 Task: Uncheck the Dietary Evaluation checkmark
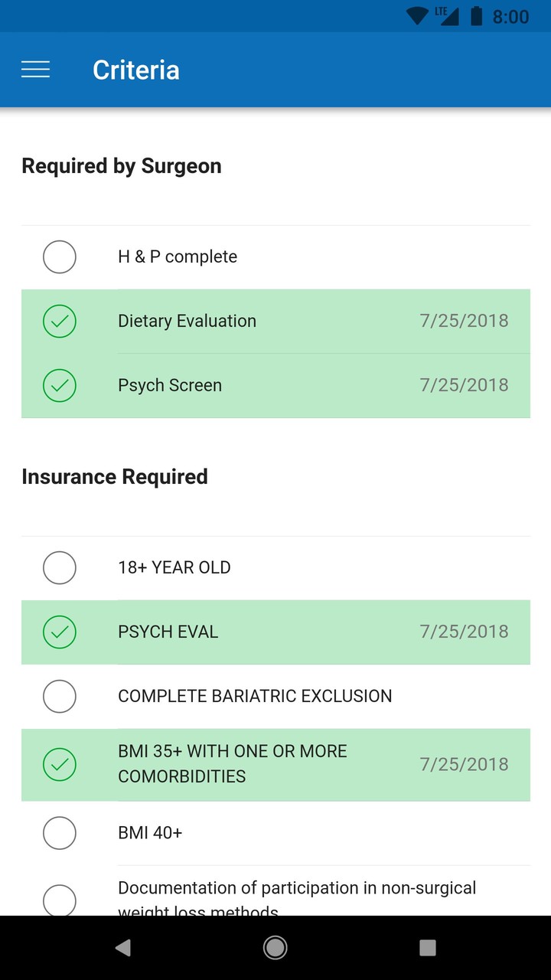[60, 322]
